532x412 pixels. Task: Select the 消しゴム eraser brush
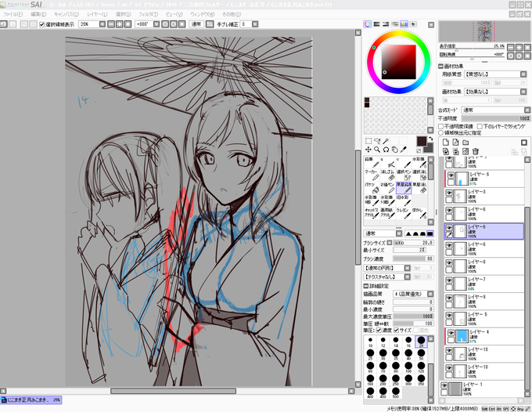pos(387,175)
